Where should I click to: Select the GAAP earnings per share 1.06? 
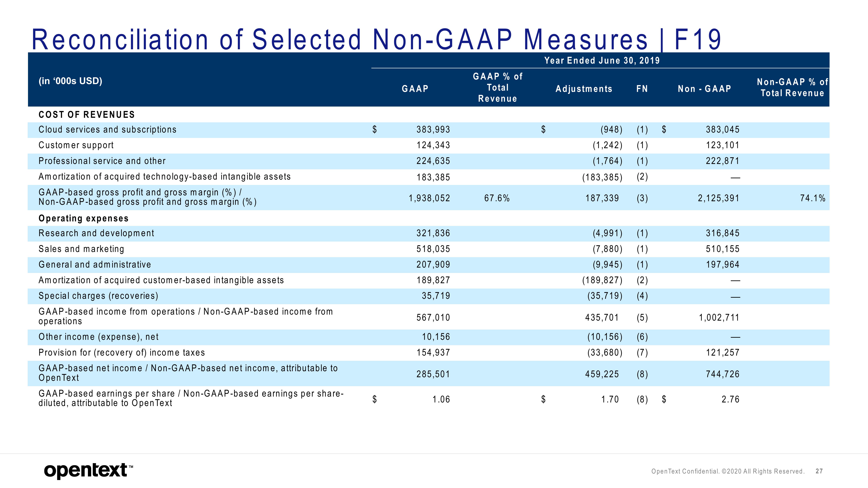click(441, 399)
